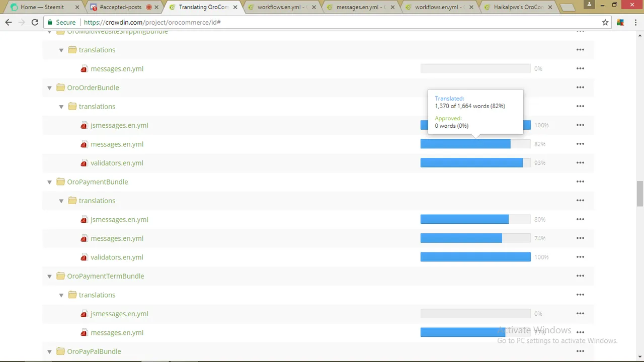Click the OroPaymentTermBundle folder name
Viewport: 644px width, 362px height.
pyautogui.click(x=106, y=276)
